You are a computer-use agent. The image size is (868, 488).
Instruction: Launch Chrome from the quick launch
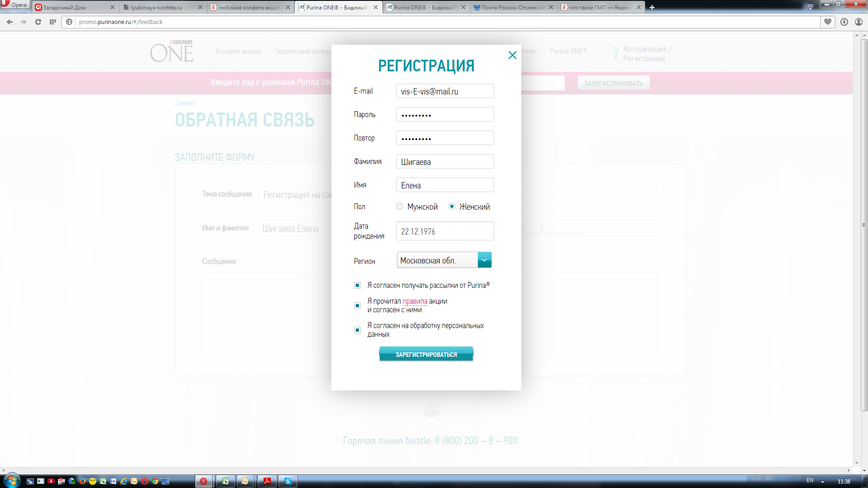(155, 481)
